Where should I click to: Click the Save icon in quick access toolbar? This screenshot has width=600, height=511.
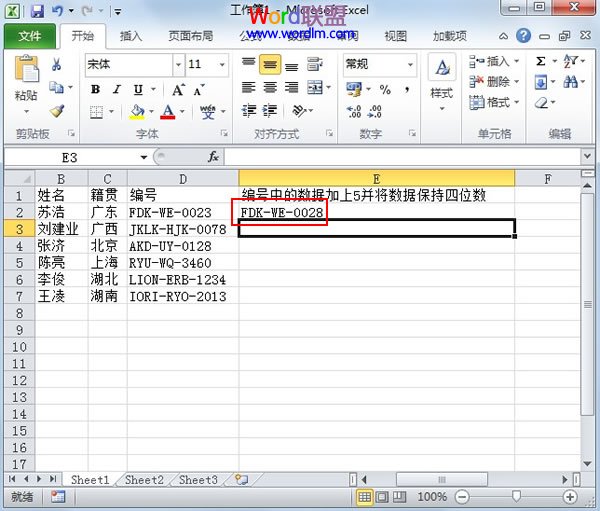pos(37,12)
